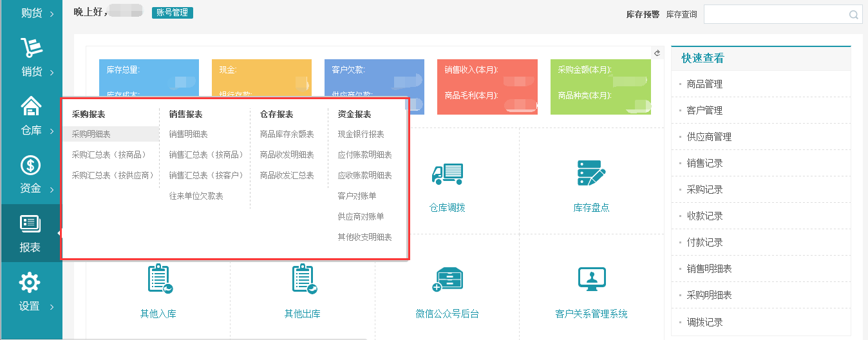Click the 其他出库 clipboard icon
The width and height of the screenshot is (868, 340).
click(x=303, y=279)
